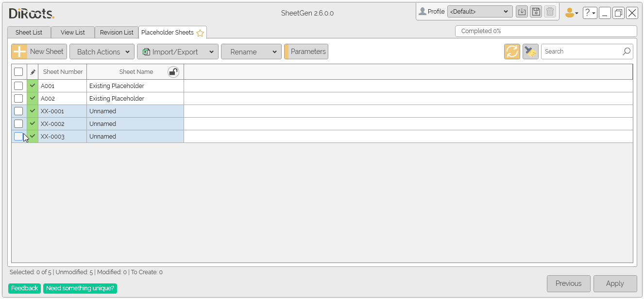Click the clear filters brush icon
Viewport: 644px width, 299px height.
tap(530, 52)
